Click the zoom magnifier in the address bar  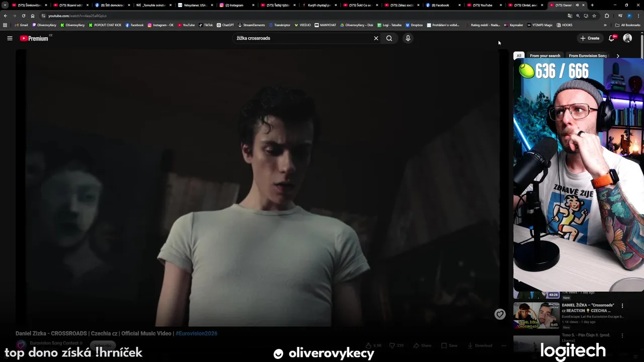[578, 16]
